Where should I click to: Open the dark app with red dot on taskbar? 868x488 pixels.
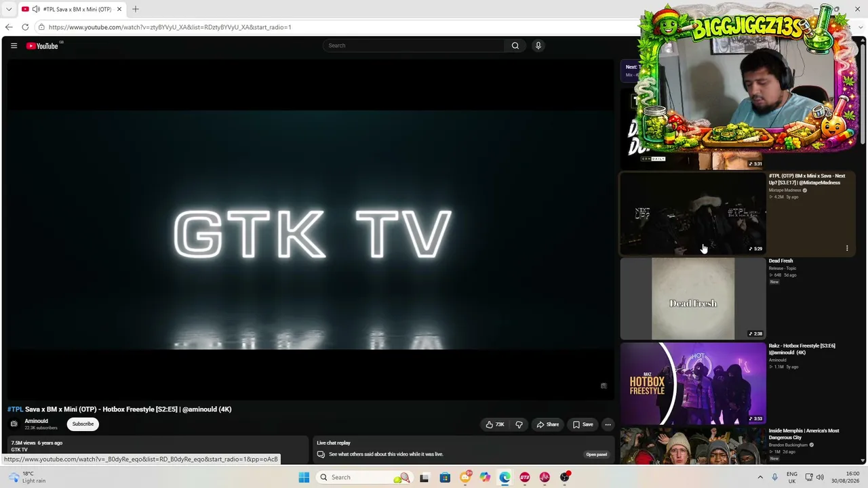(564, 477)
